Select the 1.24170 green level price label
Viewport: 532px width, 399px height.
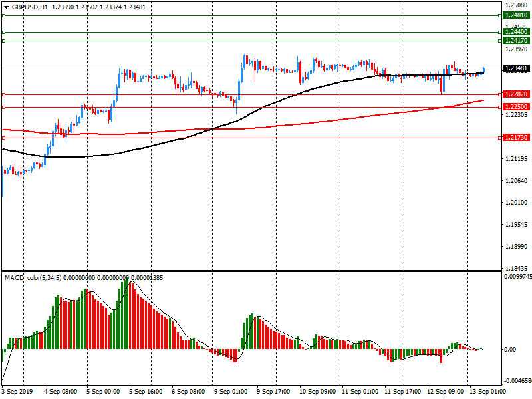(x=516, y=41)
